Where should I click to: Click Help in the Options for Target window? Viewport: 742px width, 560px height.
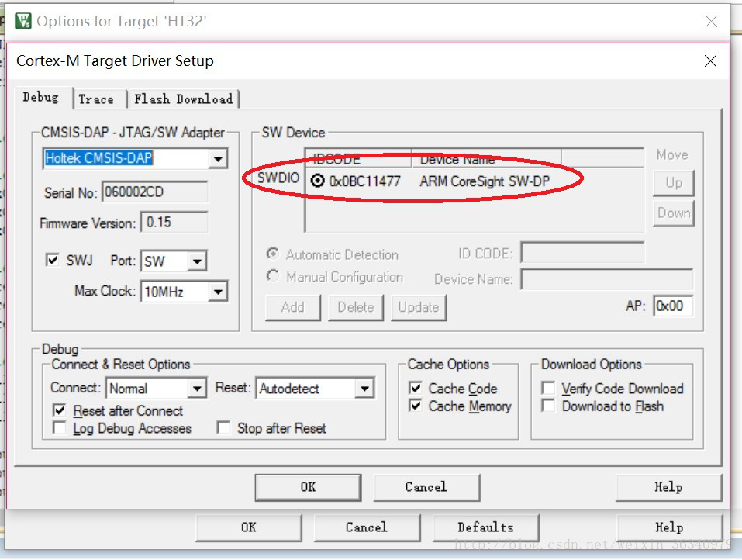point(670,527)
